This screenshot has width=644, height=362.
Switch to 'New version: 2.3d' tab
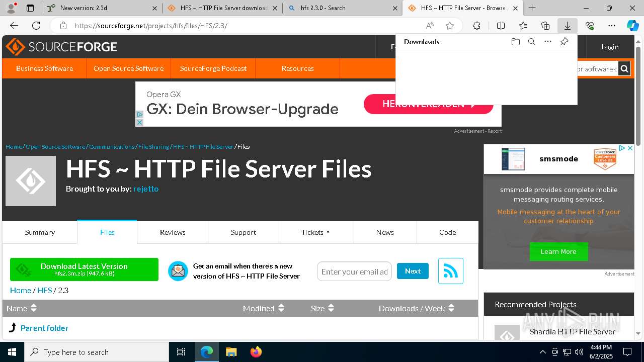(x=102, y=8)
